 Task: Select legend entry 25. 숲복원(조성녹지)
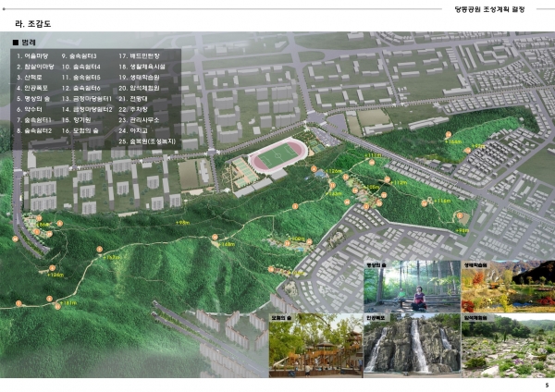point(147,141)
